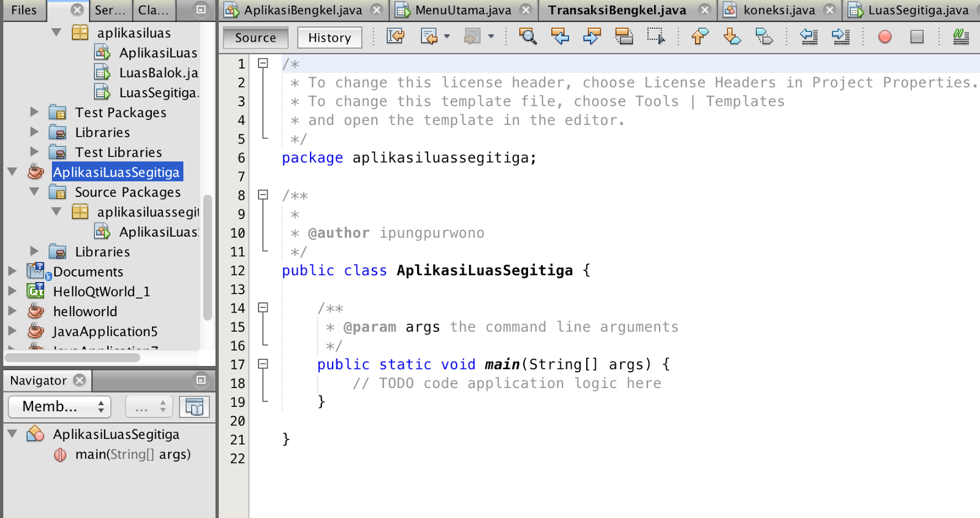Viewport: 980px width, 518px height.
Task: Collapse comment fold at line 14
Action: pos(263,308)
